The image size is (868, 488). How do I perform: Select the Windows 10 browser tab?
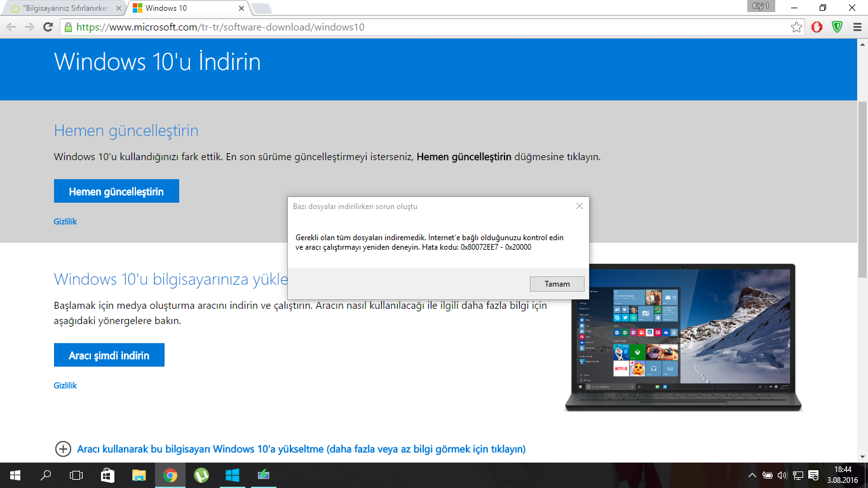[x=187, y=8]
